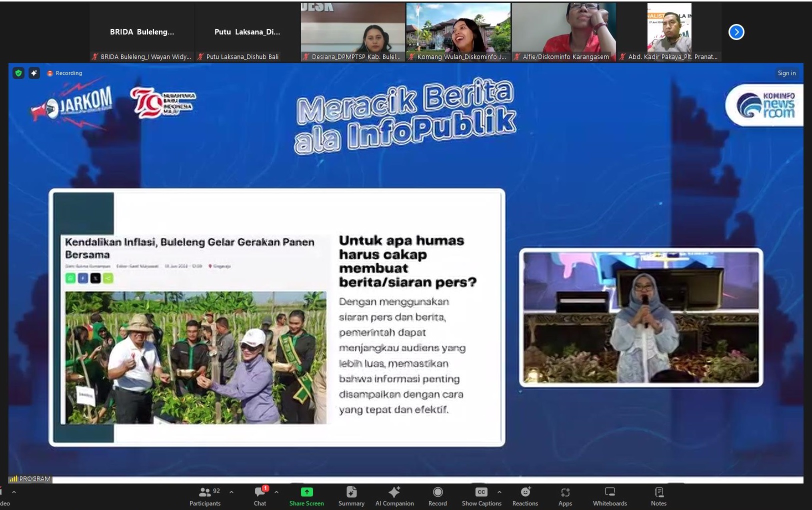Click the speaker video inset in the slide
Screen dimensions: 812x510
click(x=641, y=317)
